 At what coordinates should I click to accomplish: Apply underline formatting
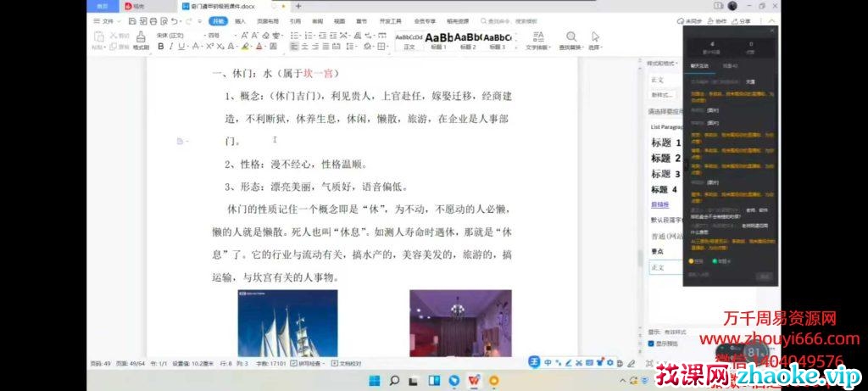coord(182,47)
